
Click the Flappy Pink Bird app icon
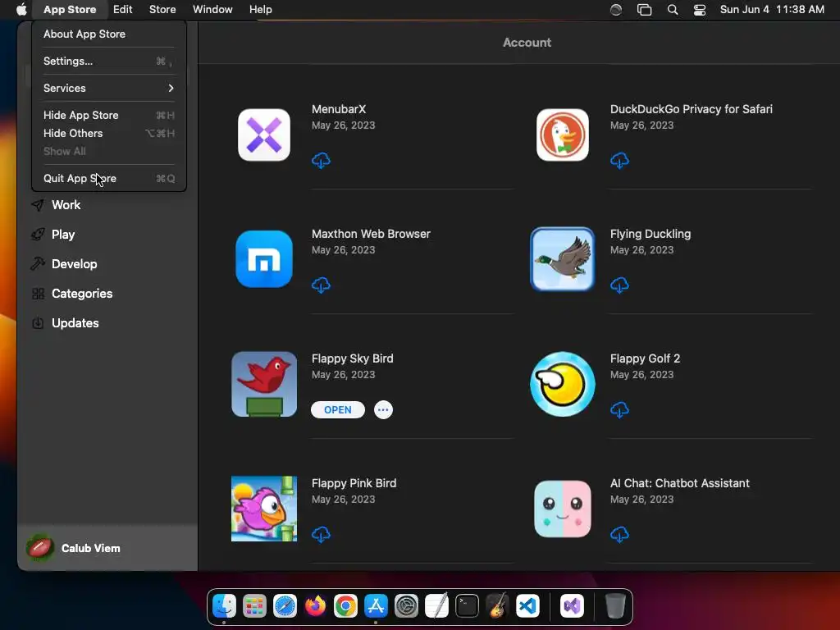pyautogui.click(x=264, y=509)
